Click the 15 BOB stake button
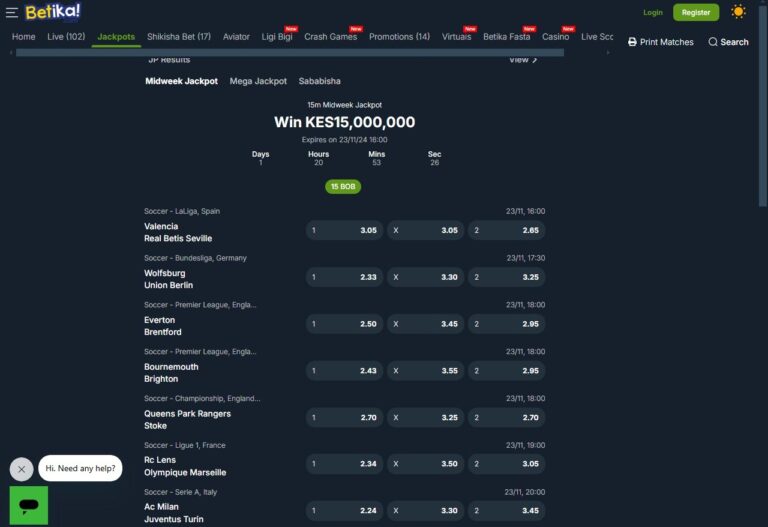The image size is (768, 527). [343, 187]
